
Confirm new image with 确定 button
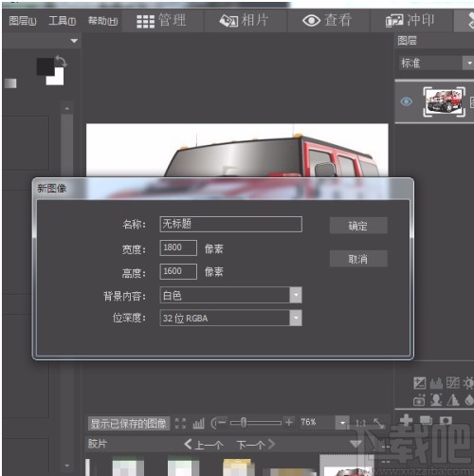[358, 226]
